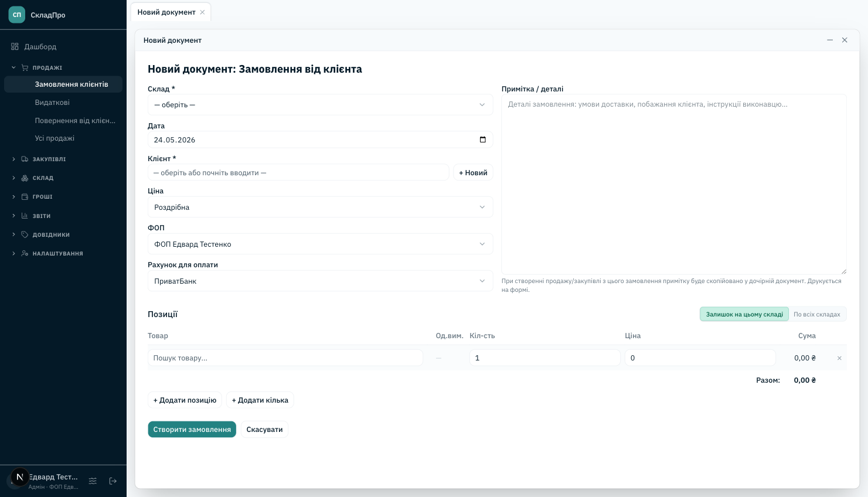Click the tag icon beside ДОВІДНИКИ
The height and width of the screenshot is (497, 868).
(25, 234)
